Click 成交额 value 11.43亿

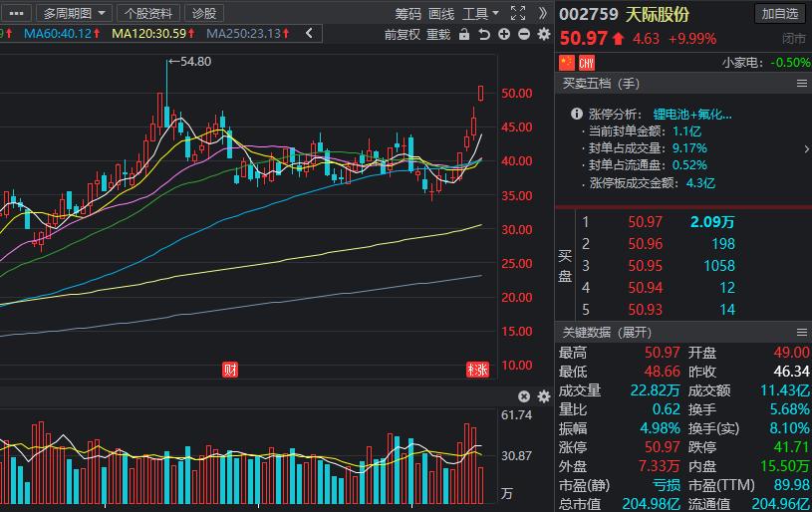coord(784,390)
